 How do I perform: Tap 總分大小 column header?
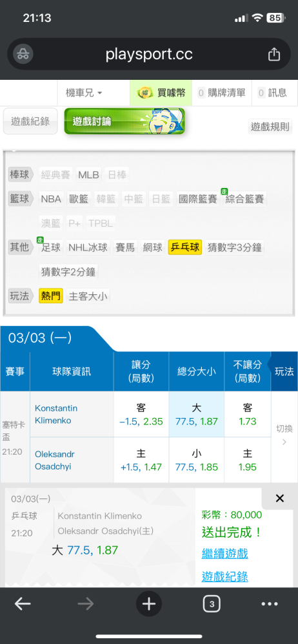196,372
